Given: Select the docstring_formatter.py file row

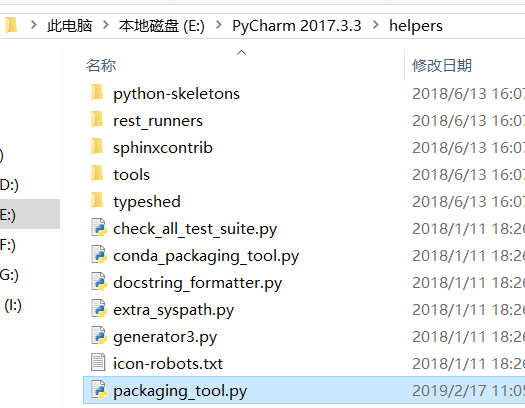Looking at the screenshot, I should pyautogui.click(x=304, y=283).
